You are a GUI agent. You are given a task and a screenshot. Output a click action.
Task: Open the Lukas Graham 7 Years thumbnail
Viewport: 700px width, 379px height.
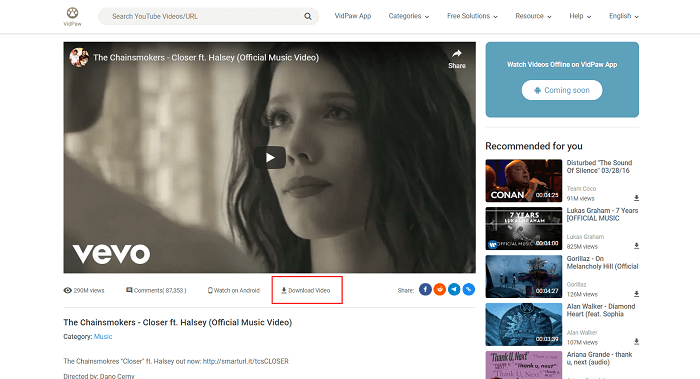click(524, 229)
